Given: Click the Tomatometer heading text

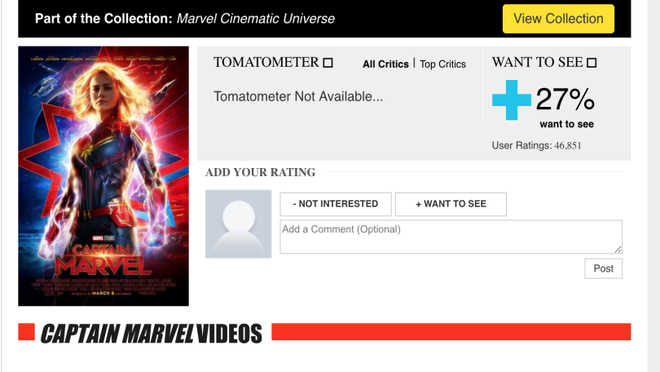Looking at the screenshot, I should [x=266, y=62].
